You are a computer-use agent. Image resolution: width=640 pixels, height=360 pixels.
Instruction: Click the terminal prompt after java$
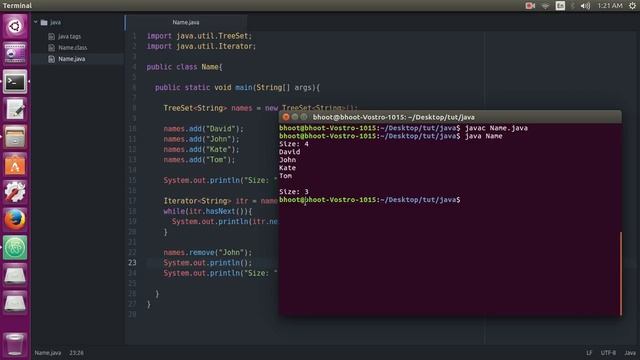(x=464, y=200)
